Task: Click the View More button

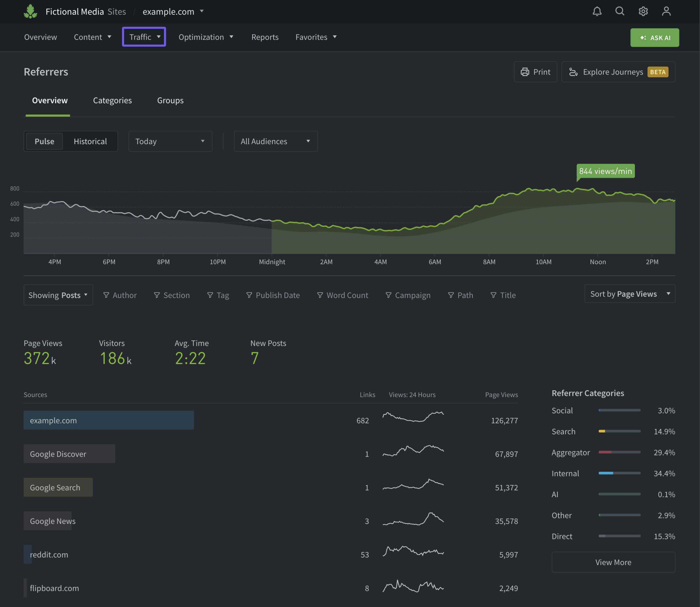Action: [x=613, y=562]
